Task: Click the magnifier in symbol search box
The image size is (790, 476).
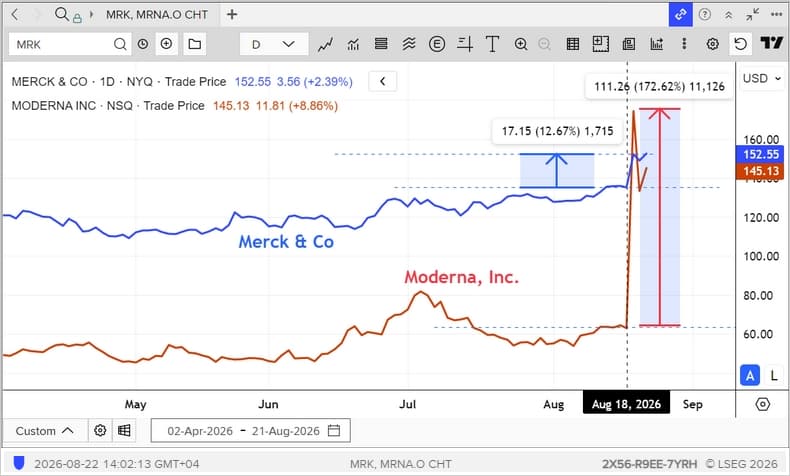Action: pos(120,44)
